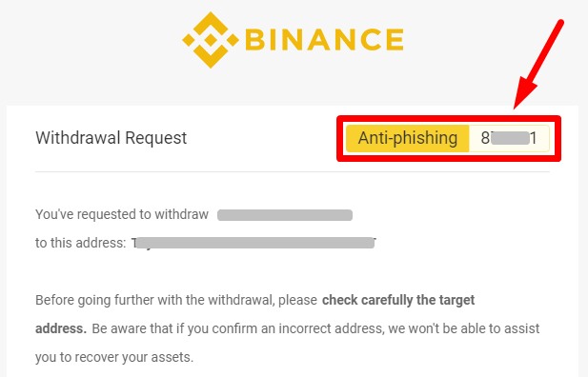588x377 pixels.
Task: Select the yellow Anti-phishing label
Action: pos(408,138)
